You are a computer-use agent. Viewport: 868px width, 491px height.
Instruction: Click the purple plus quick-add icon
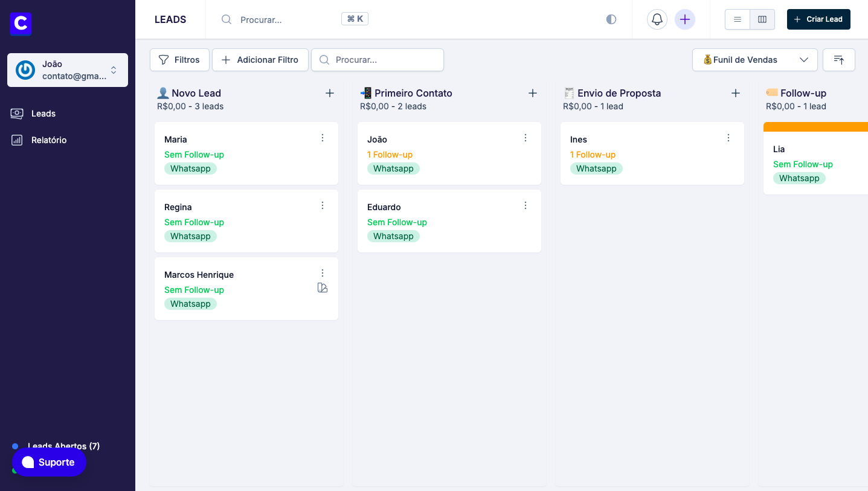click(684, 19)
